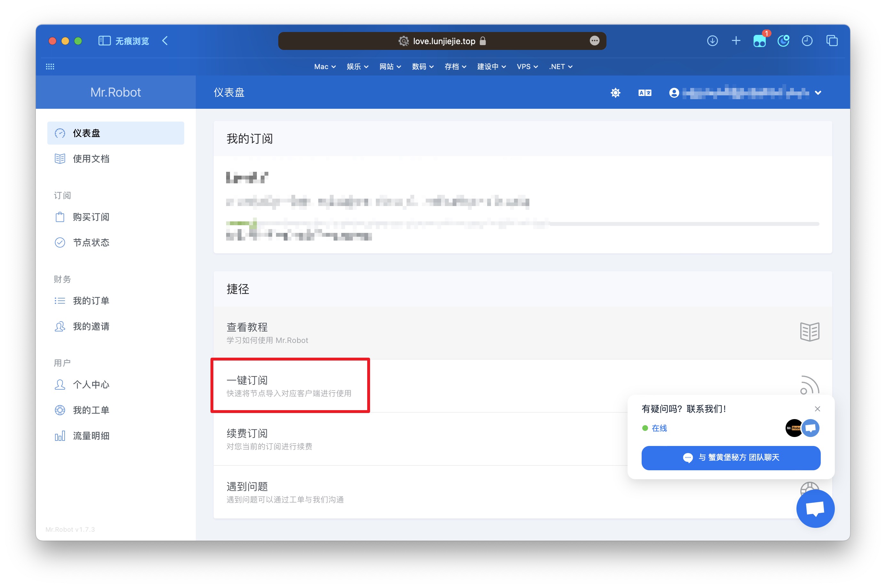Click the language translate icon
Screen dimensions: 886x588
(x=645, y=93)
